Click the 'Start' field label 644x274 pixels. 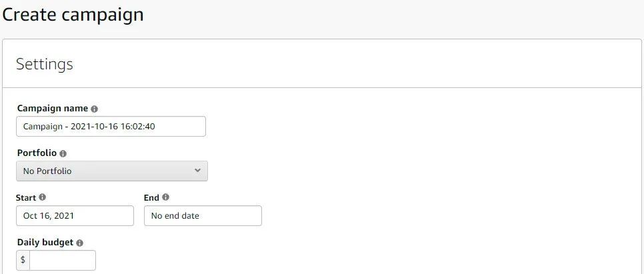click(x=27, y=197)
